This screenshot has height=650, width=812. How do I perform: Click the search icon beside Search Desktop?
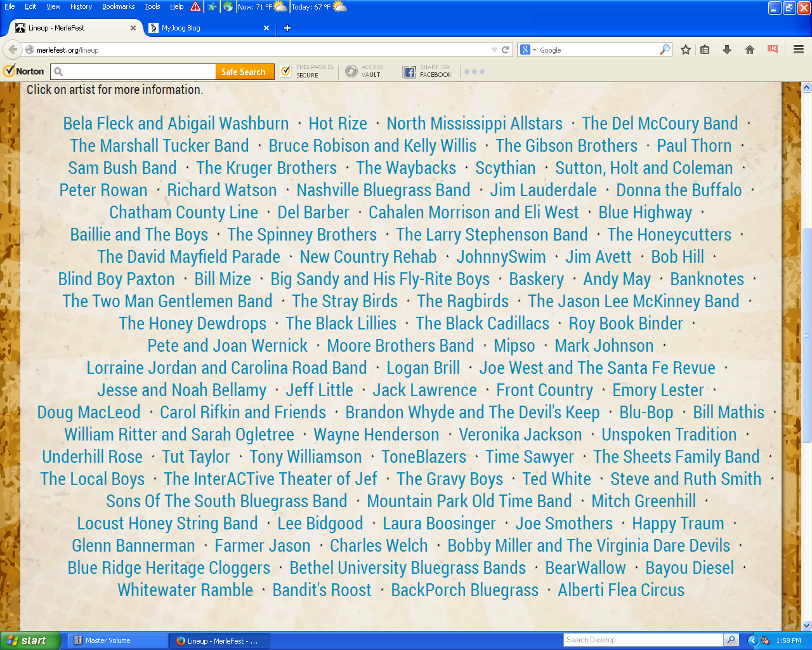[x=731, y=640]
